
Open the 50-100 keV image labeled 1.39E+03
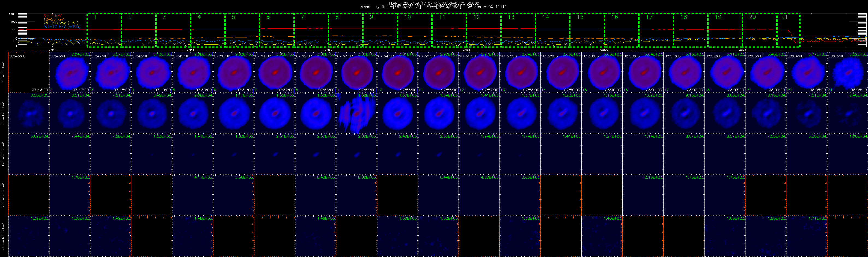click(29, 236)
